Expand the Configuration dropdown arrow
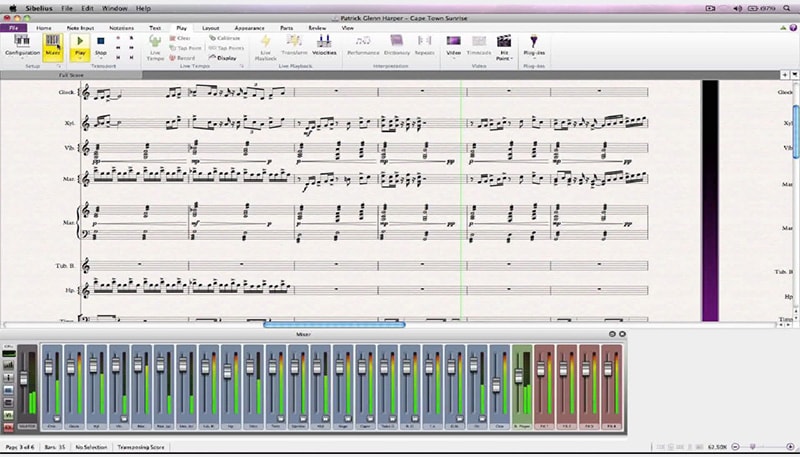Screen dimensions: 800x457 [22, 58]
